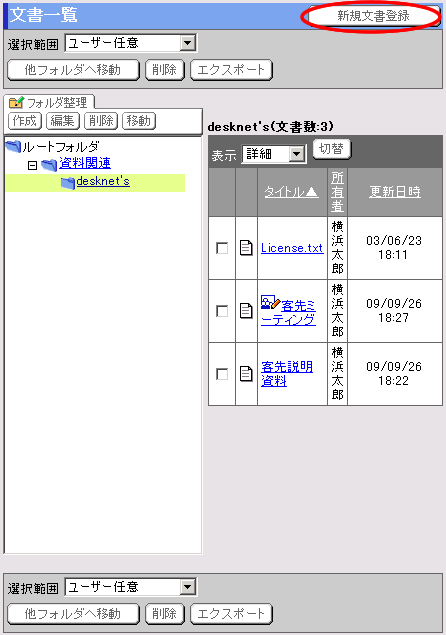Viewport: 446px width, 635px height.
Task: Click the document icon beside 客先ミーティング row
Action: click(x=246, y=311)
